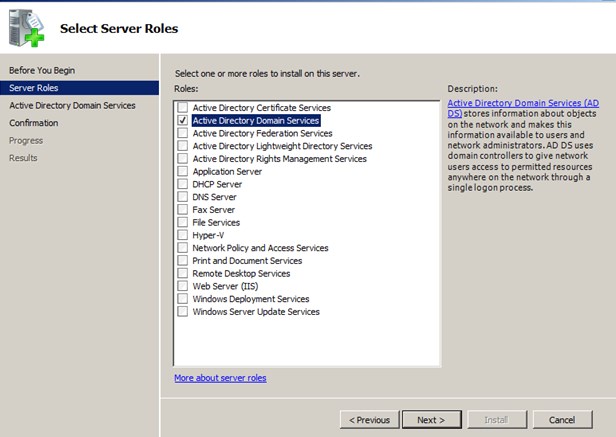Tick the Fax Server checkbox
This screenshot has width=616, height=437.
coord(182,209)
